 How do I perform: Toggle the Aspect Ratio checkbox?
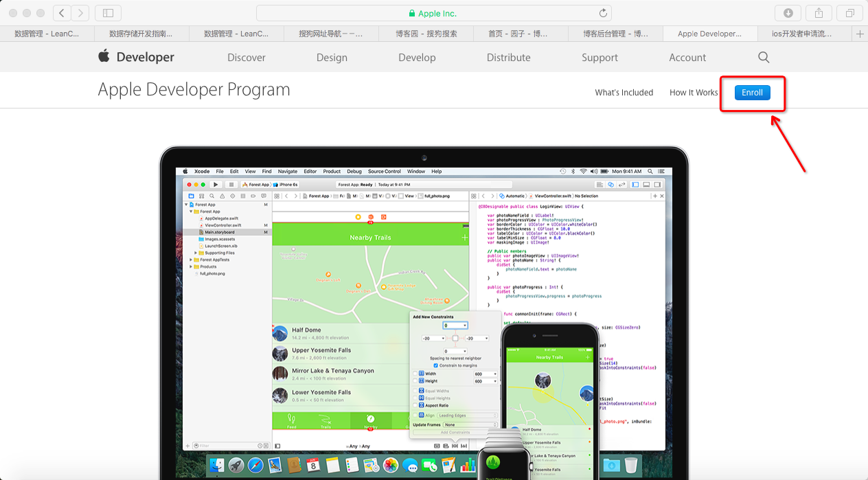pyautogui.click(x=415, y=406)
